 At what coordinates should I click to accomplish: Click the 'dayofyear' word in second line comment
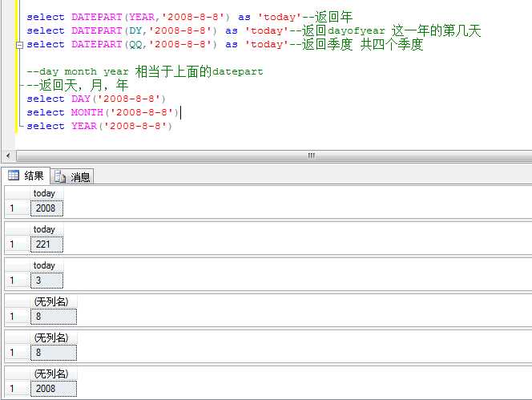[357, 31]
